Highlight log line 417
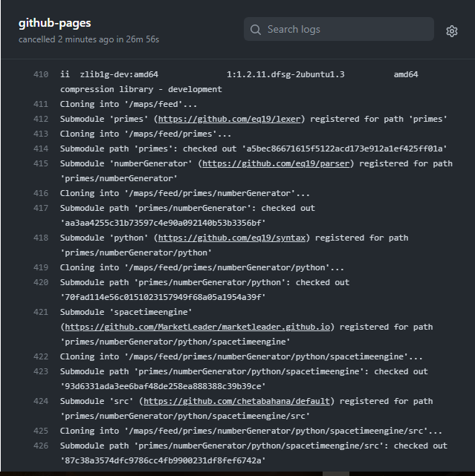Viewport: 475px width, 476px height. pyautogui.click(x=41, y=208)
